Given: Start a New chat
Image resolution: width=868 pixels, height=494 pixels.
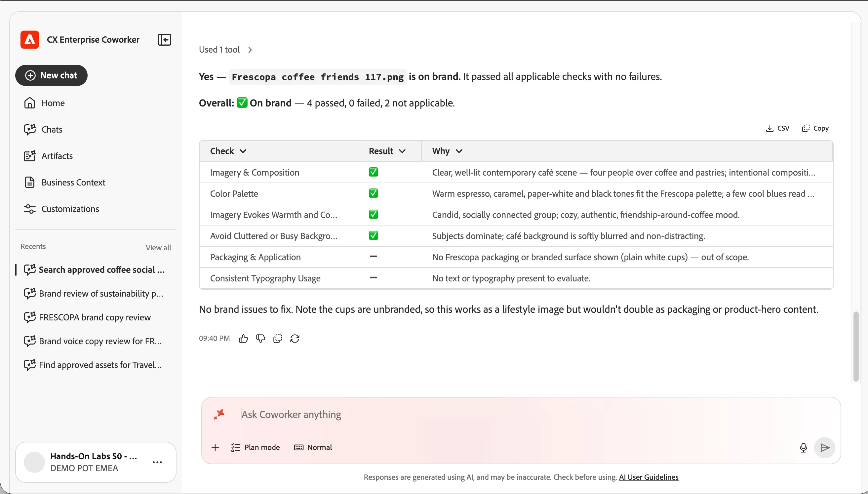Looking at the screenshot, I should click(51, 75).
